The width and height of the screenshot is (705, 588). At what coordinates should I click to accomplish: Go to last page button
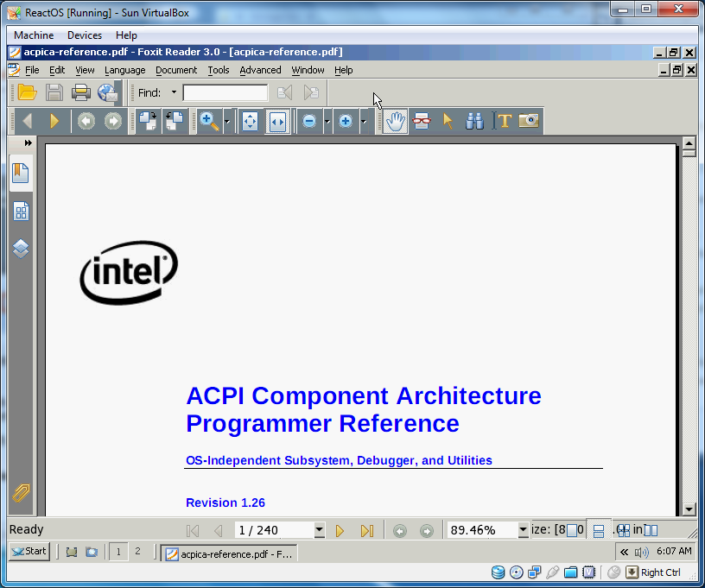[x=366, y=530]
